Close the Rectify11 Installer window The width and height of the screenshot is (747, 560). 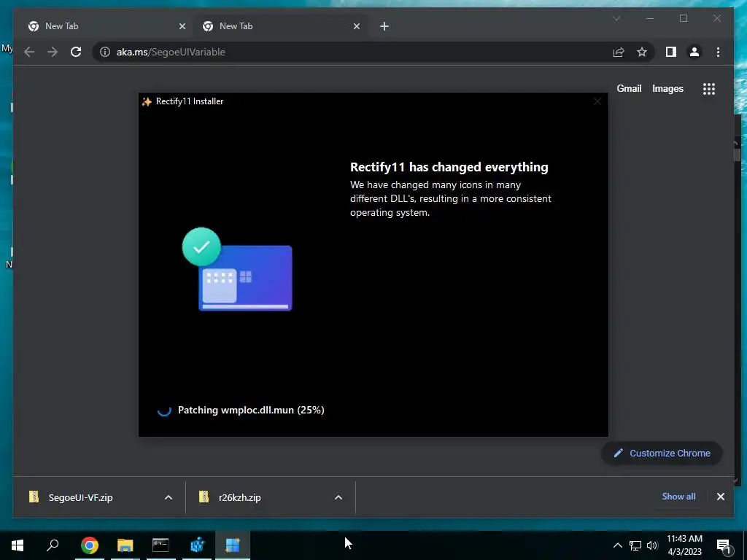[597, 101]
